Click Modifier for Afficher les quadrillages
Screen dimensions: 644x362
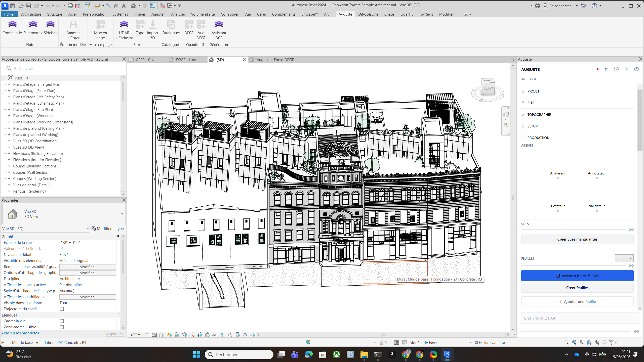point(88,297)
